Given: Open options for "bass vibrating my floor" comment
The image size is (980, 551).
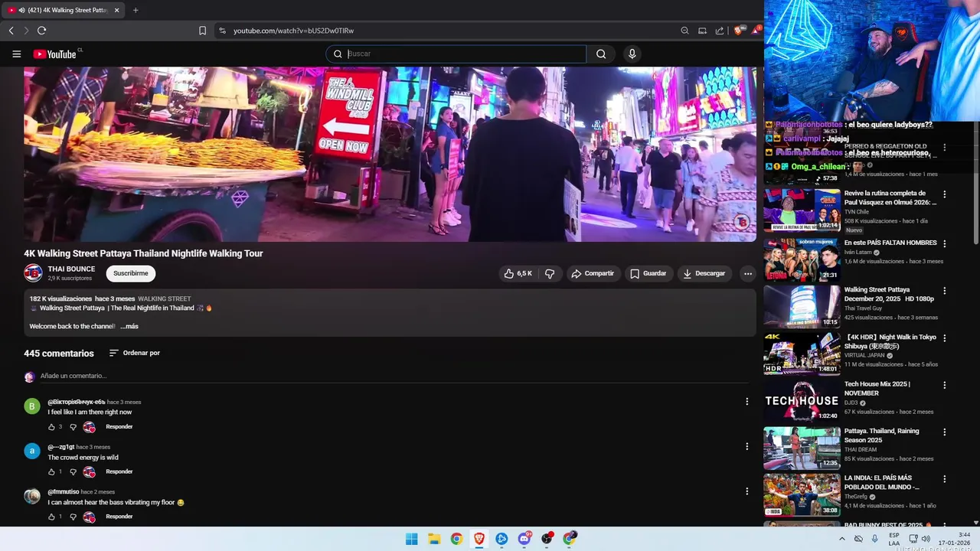Looking at the screenshot, I should (747, 491).
